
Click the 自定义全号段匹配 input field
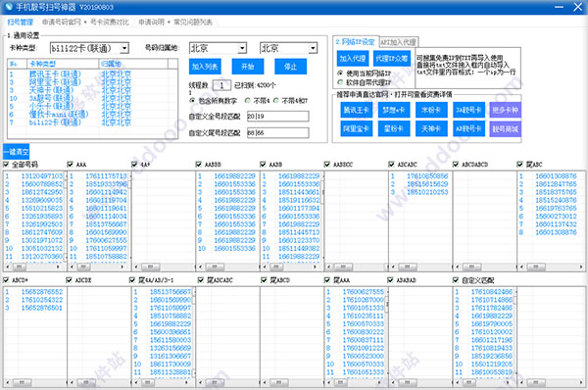(x=278, y=117)
